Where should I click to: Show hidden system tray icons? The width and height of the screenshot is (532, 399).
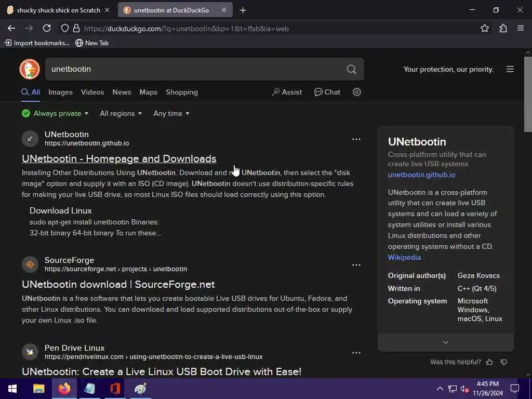tap(440, 389)
